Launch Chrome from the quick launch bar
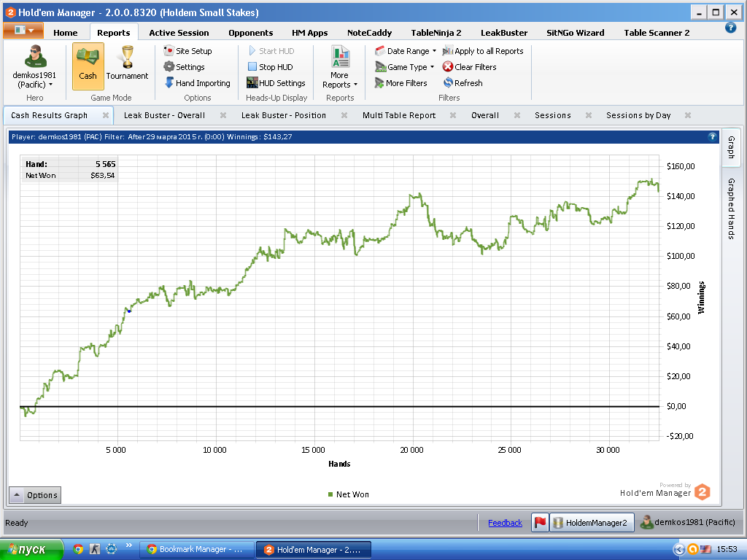This screenshot has width=747, height=560. point(78,549)
